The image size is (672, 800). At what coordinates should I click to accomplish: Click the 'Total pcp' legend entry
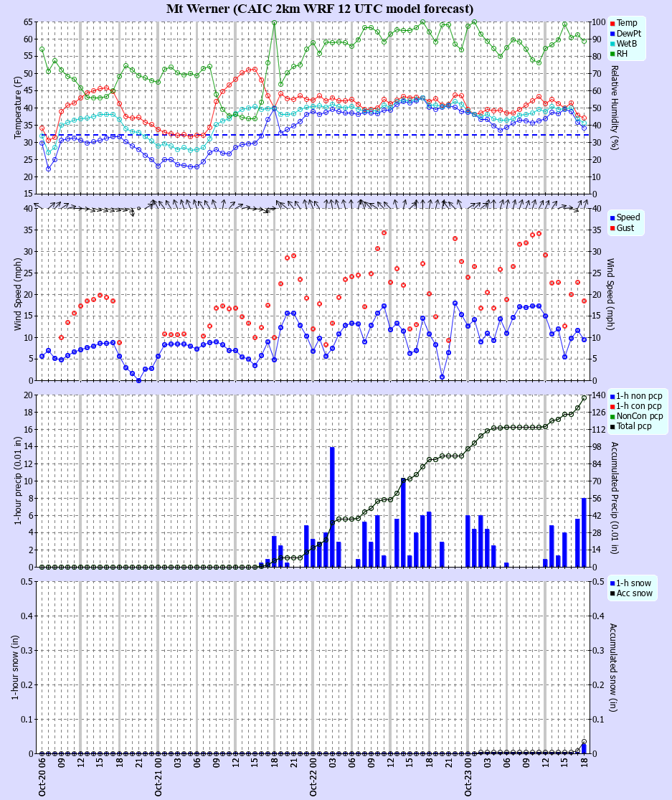(630, 426)
